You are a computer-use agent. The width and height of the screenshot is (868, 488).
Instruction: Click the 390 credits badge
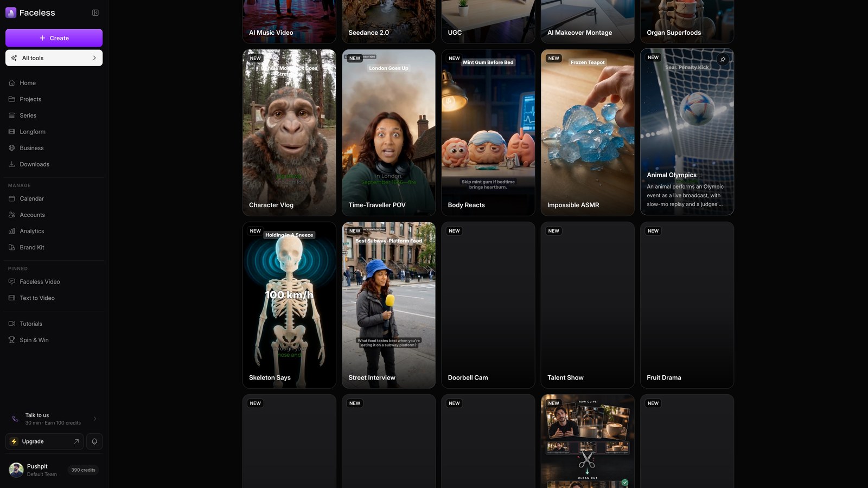83,470
